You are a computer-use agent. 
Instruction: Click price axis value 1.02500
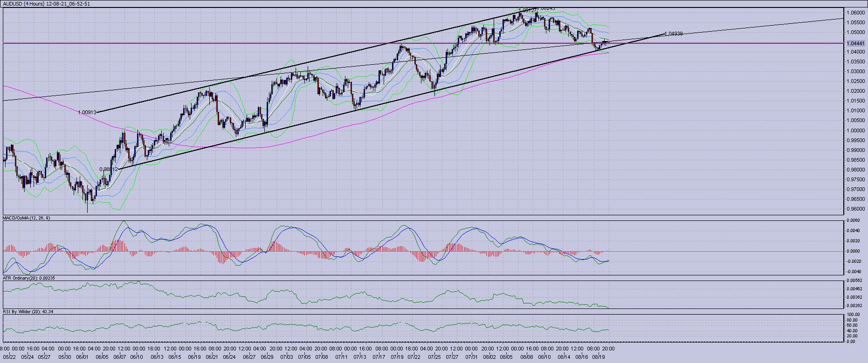856,81
